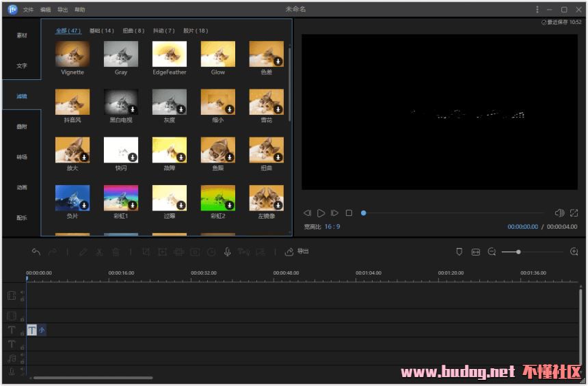Open the aspect ratio 16 : 9 selector

point(332,227)
